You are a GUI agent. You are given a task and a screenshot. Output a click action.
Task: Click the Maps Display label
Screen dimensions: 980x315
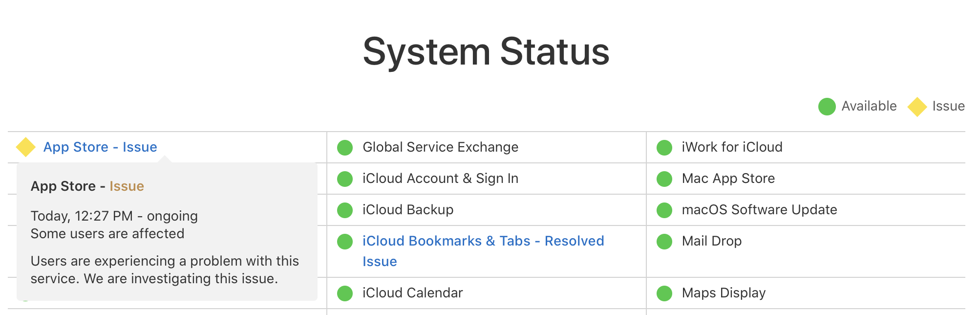click(724, 293)
